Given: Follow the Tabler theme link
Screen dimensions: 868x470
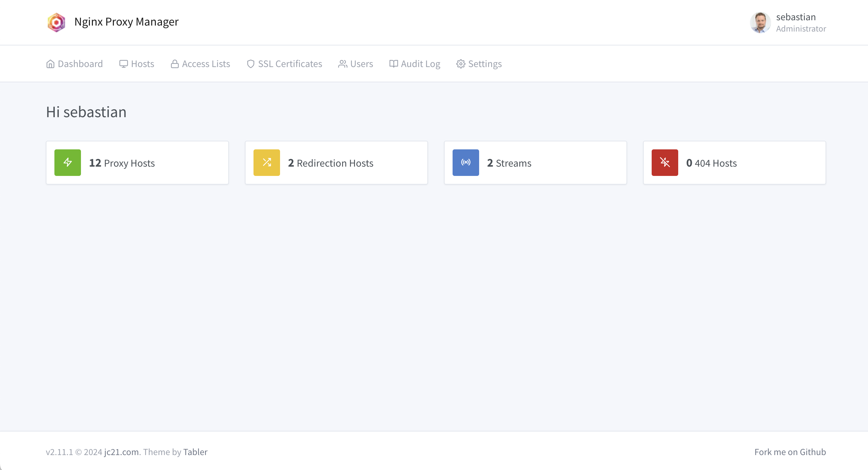Looking at the screenshot, I should coord(195,452).
